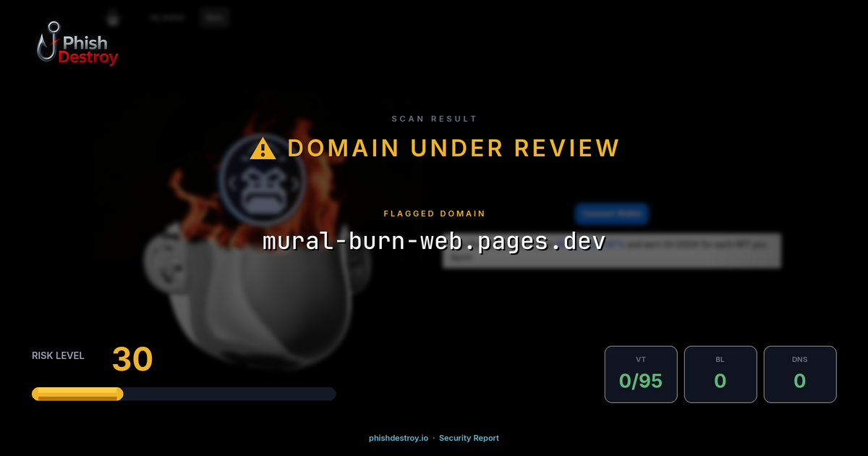Click the BL blocklist counter card
The width and height of the screenshot is (868, 456).
coord(720,373)
